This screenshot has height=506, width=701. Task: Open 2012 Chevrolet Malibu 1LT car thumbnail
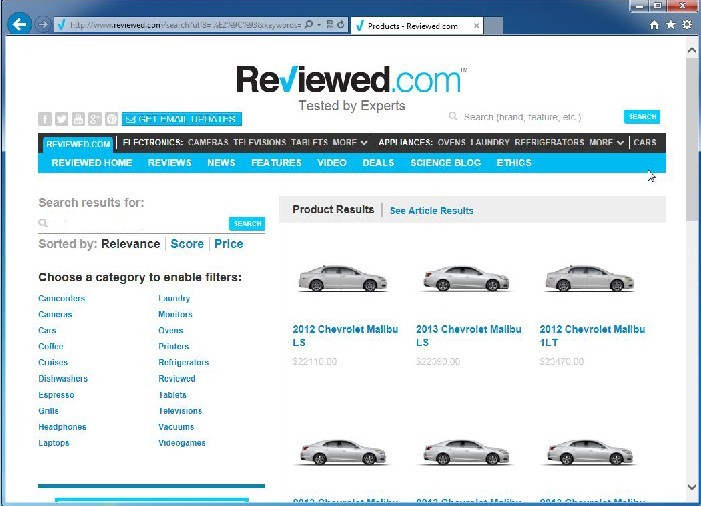pyautogui.click(x=590, y=279)
